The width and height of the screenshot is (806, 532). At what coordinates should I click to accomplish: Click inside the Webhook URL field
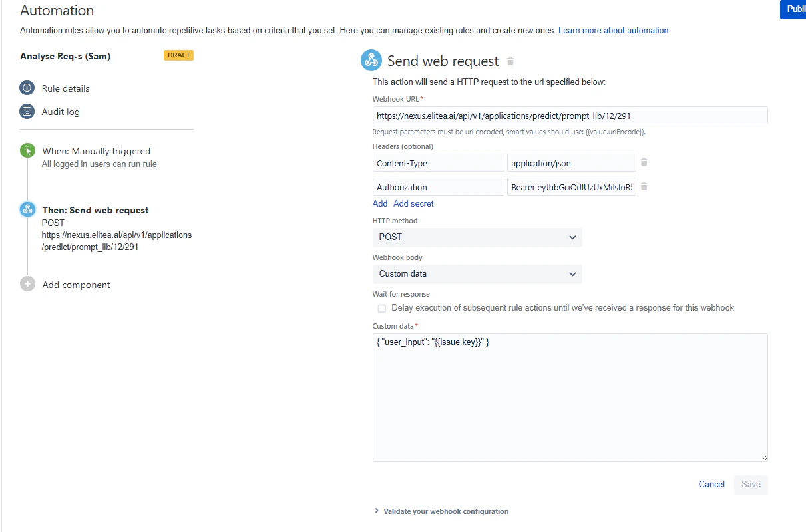point(569,115)
